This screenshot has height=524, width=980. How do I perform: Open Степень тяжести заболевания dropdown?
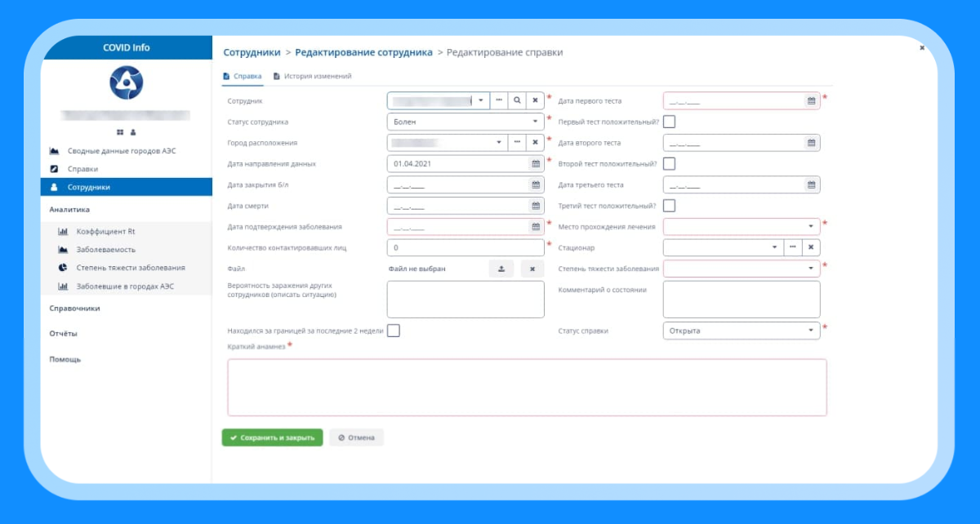tap(742, 269)
